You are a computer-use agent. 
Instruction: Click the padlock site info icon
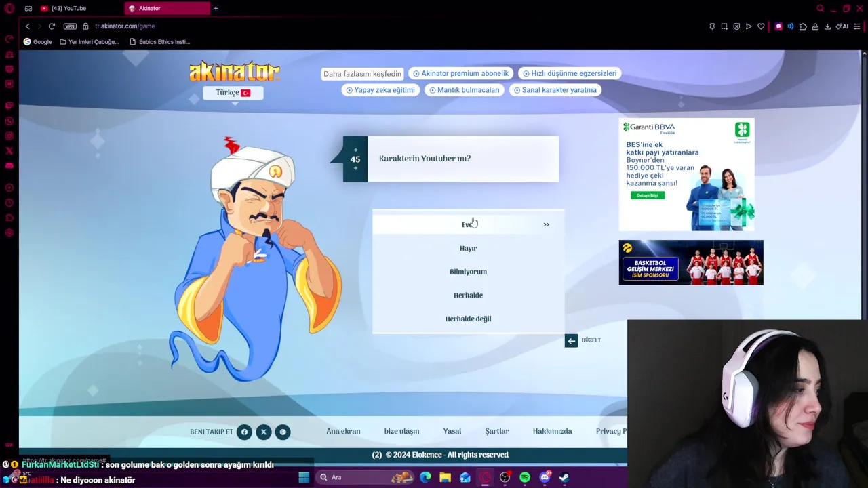[85, 26]
